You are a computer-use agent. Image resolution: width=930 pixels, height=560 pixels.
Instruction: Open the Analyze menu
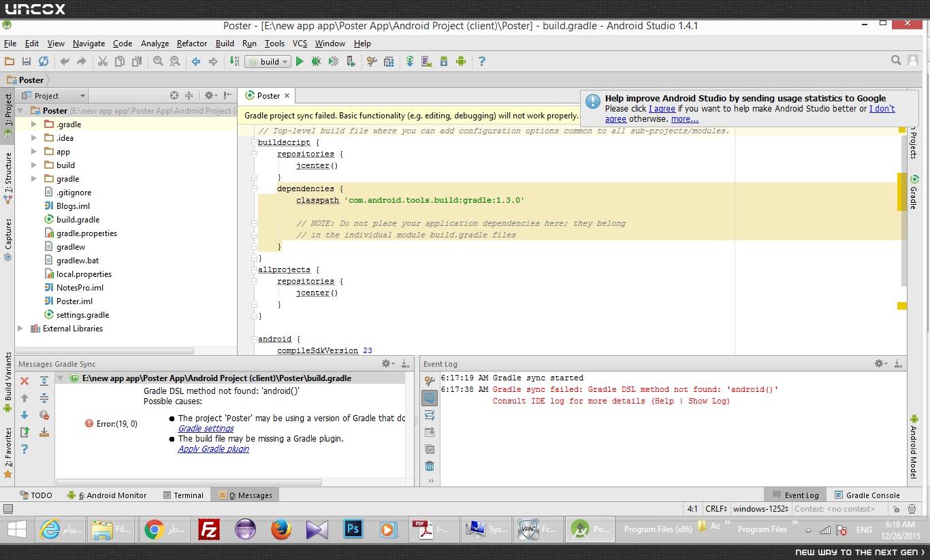155,44
